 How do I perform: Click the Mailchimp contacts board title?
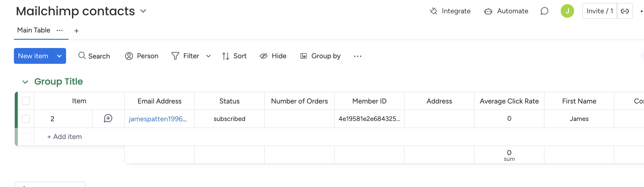tap(76, 11)
